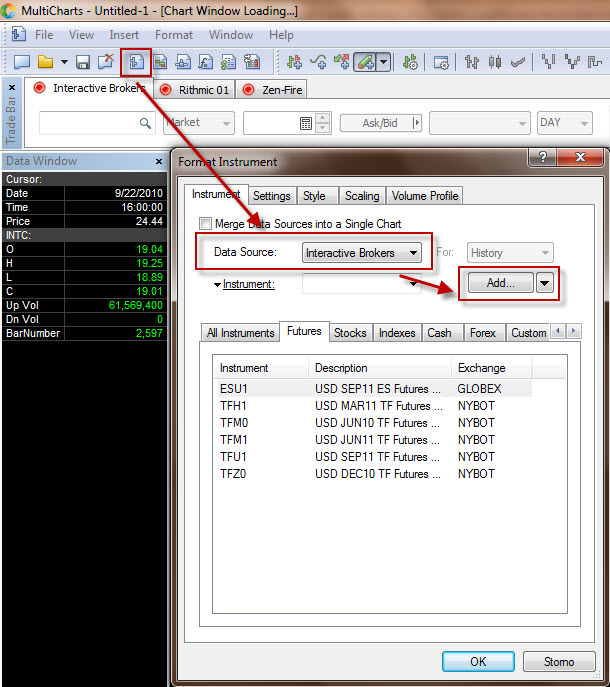Screen dimensions: 610x687
Task: Switch to the line-on-close chart style icon
Action: (x=518, y=62)
